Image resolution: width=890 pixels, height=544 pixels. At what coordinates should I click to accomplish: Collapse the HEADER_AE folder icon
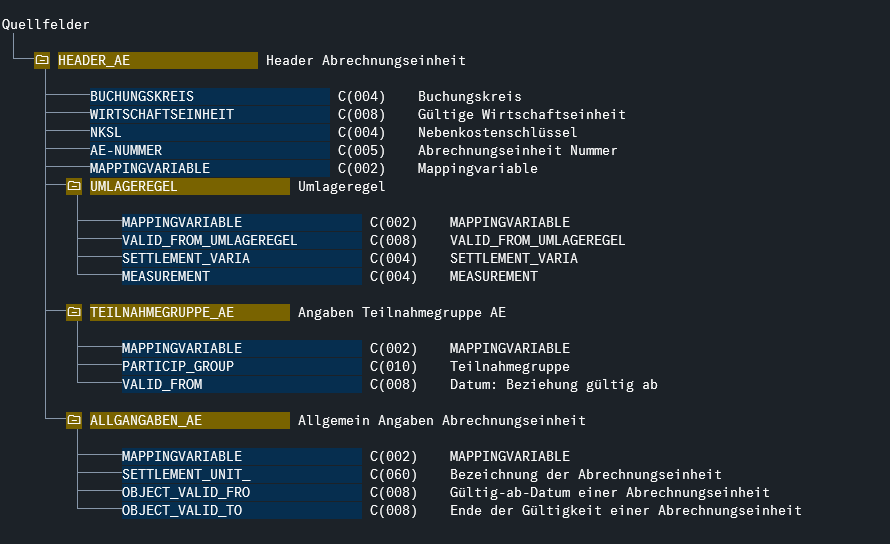pos(42,60)
